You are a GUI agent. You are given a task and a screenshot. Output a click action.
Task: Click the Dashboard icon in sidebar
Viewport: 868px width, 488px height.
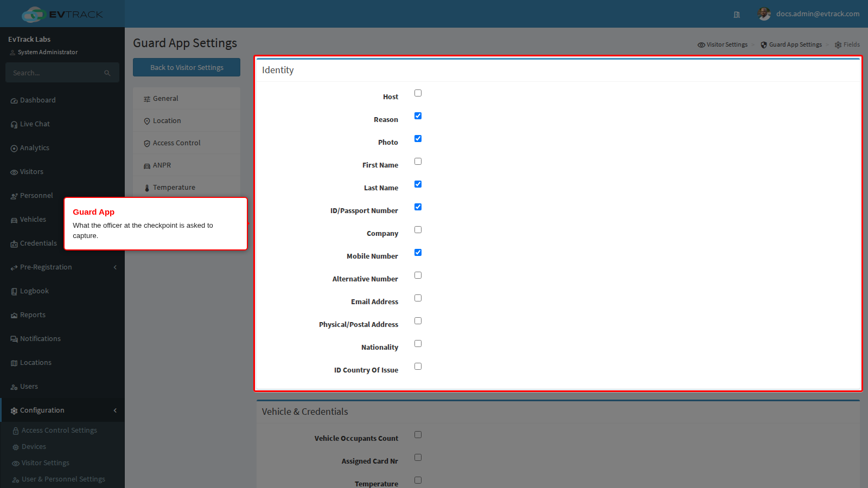pos(14,101)
